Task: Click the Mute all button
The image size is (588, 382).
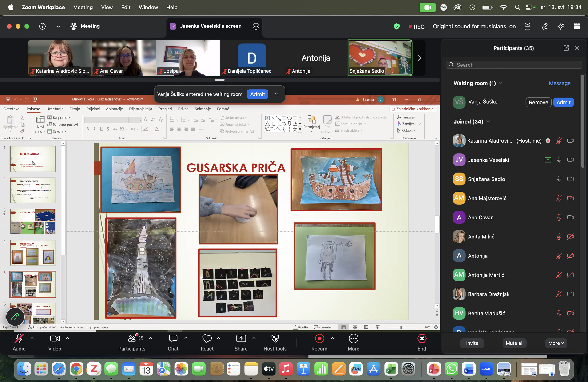Action: (514, 343)
